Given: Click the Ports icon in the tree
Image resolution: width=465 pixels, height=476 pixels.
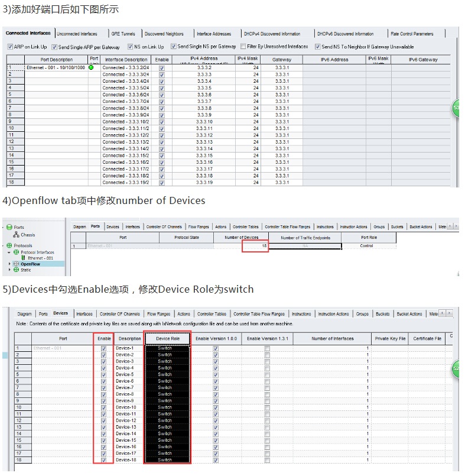Looking at the screenshot, I should pyautogui.click(x=9, y=227).
